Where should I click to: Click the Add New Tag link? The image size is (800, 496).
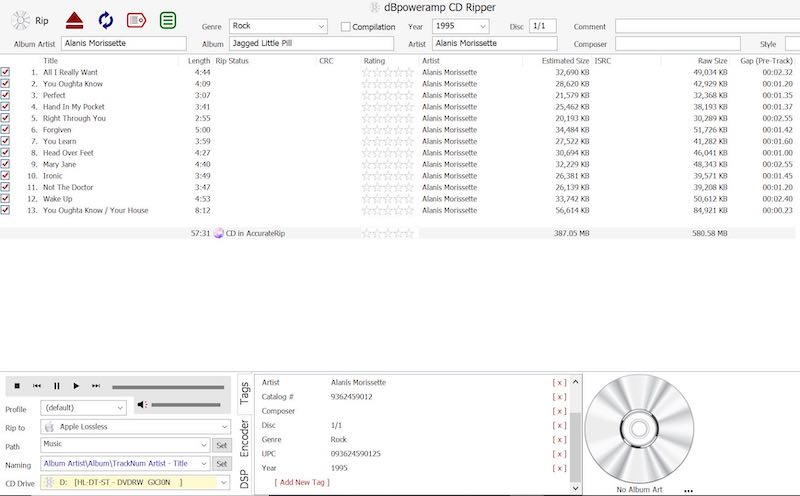(301, 482)
